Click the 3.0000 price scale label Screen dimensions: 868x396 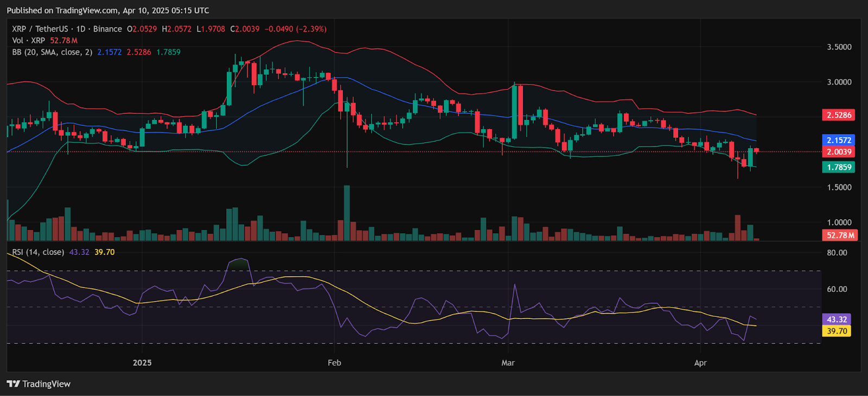pyautogui.click(x=839, y=82)
